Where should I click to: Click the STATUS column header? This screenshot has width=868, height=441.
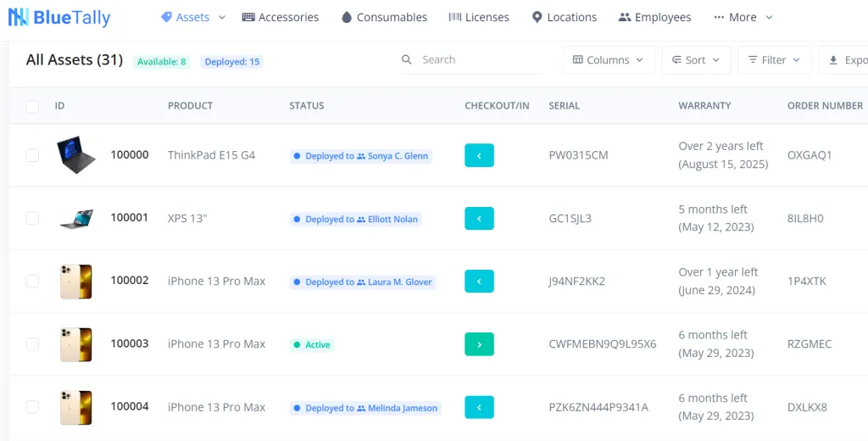coord(307,106)
